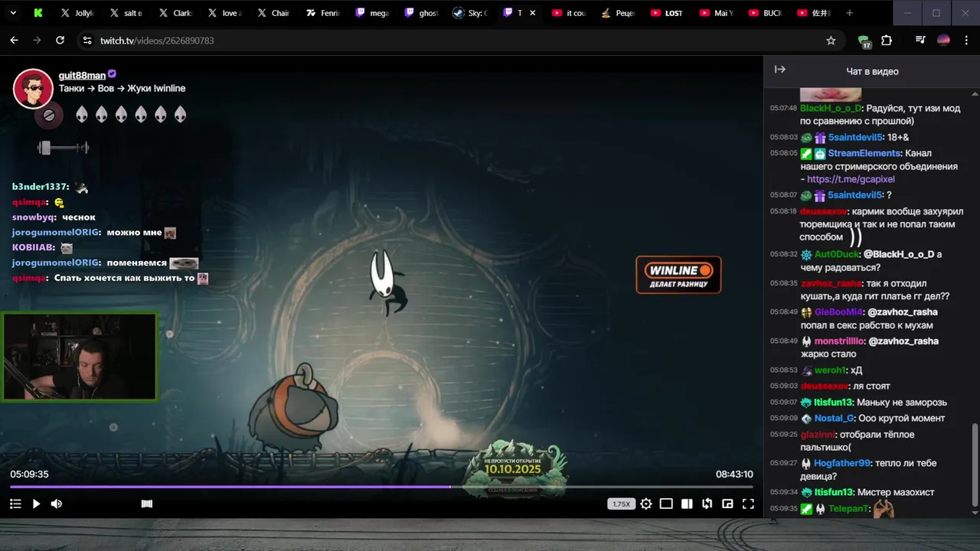Switch to the LOST YouTube tab

pyautogui.click(x=666, y=13)
